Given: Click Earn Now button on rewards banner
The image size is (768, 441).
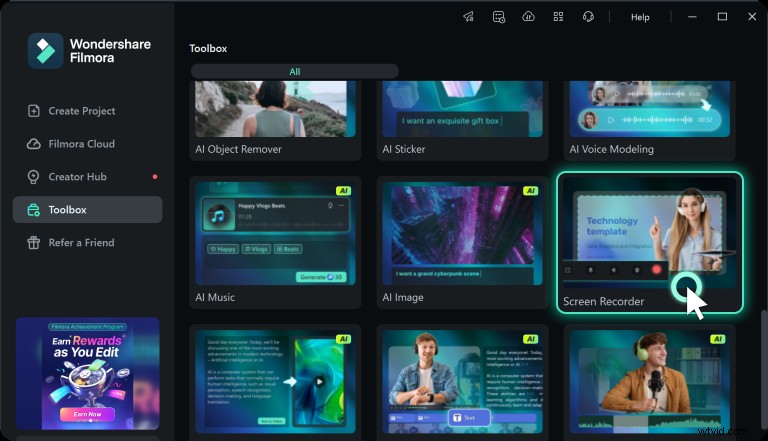Looking at the screenshot, I should [87, 413].
